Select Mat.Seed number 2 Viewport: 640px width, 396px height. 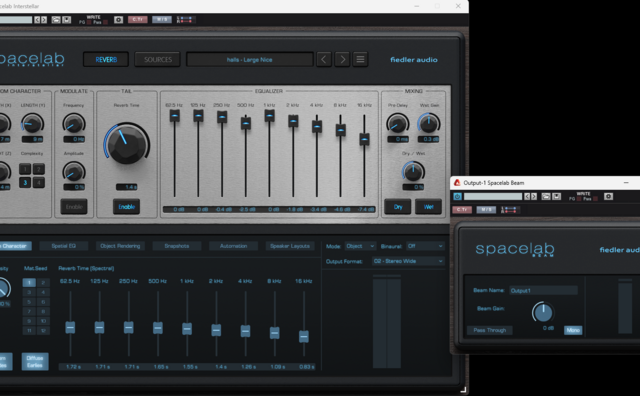[43, 283]
